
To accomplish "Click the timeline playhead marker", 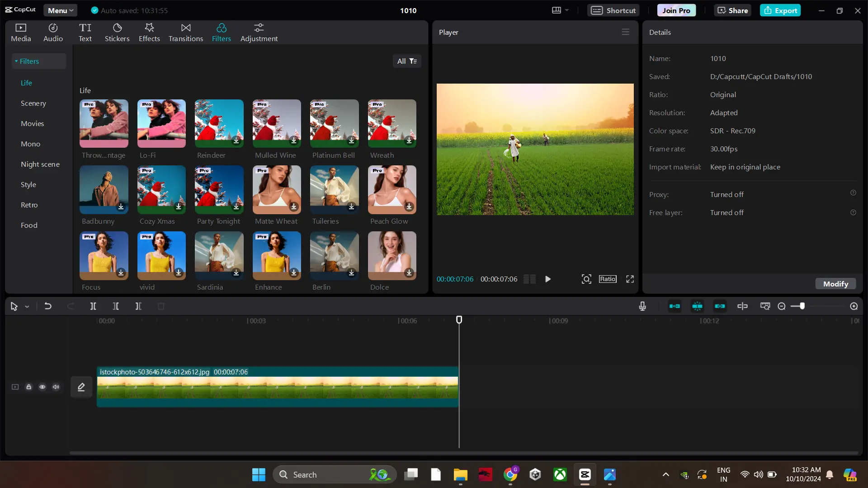I will (x=459, y=319).
